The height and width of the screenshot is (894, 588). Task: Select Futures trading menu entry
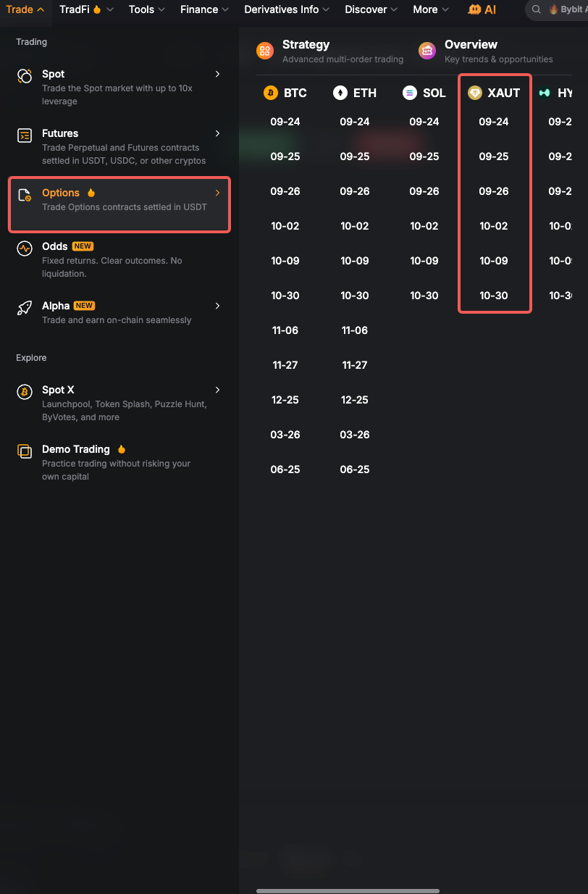click(x=119, y=146)
